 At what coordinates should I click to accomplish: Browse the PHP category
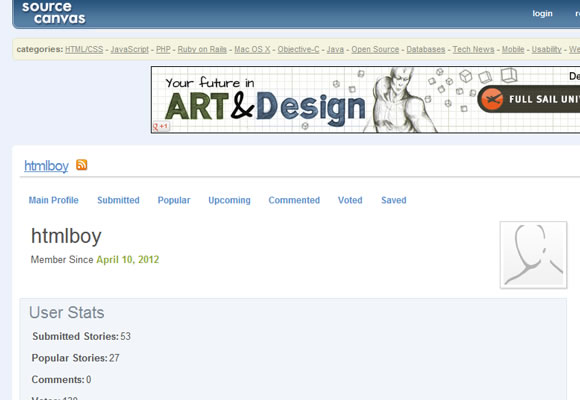pos(163,49)
